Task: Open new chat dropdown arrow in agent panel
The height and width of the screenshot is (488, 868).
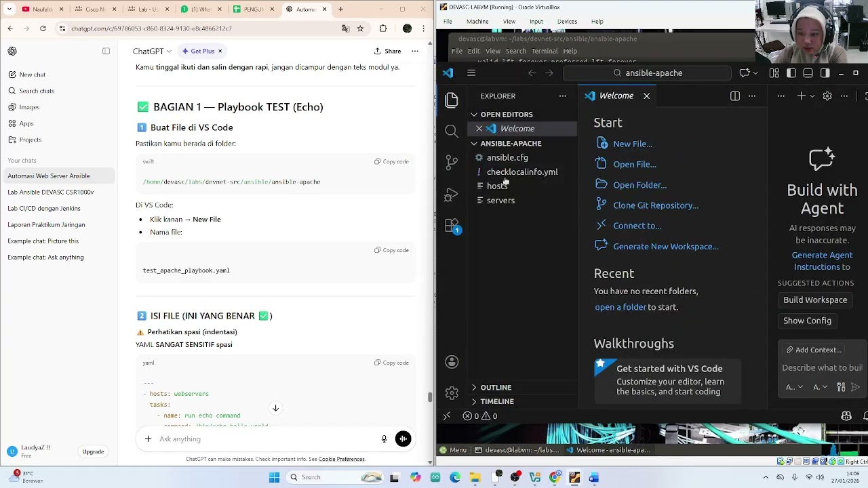Action: (x=812, y=96)
